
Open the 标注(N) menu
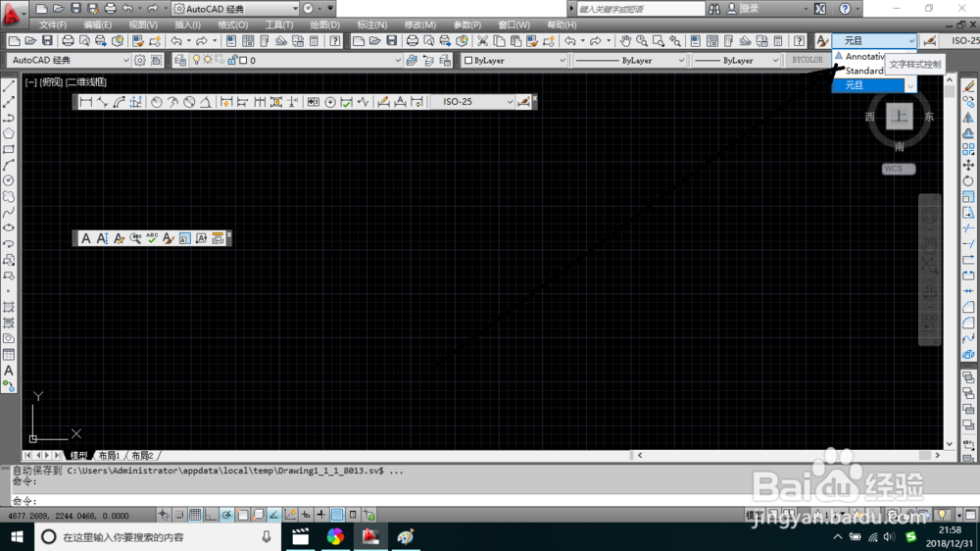(x=371, y=25)
